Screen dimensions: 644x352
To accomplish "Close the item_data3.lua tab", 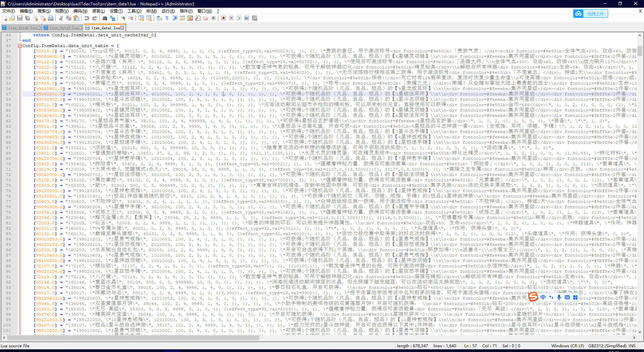I will click(80, 28).
